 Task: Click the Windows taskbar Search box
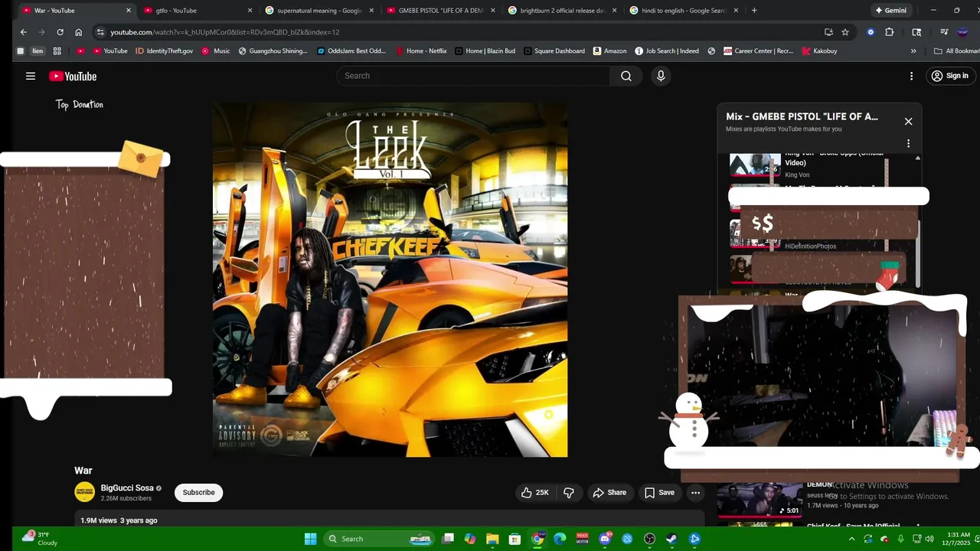click(380, 539)
